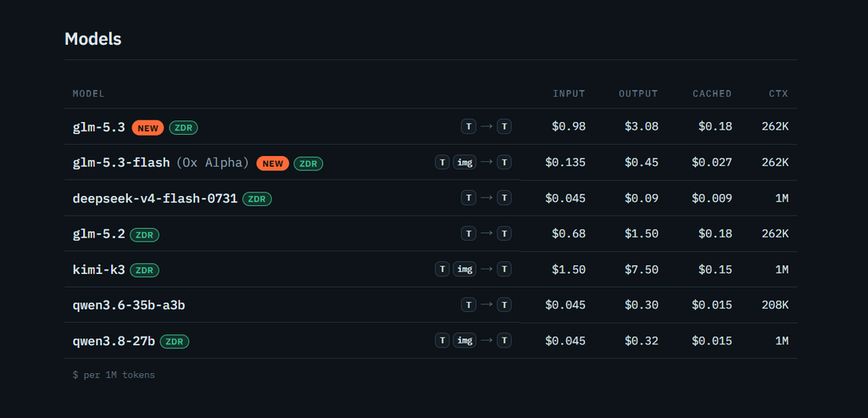868x418 pixels.
Task: Click the img input icon on qwen3.8-27b row
Action: [465, 341]
